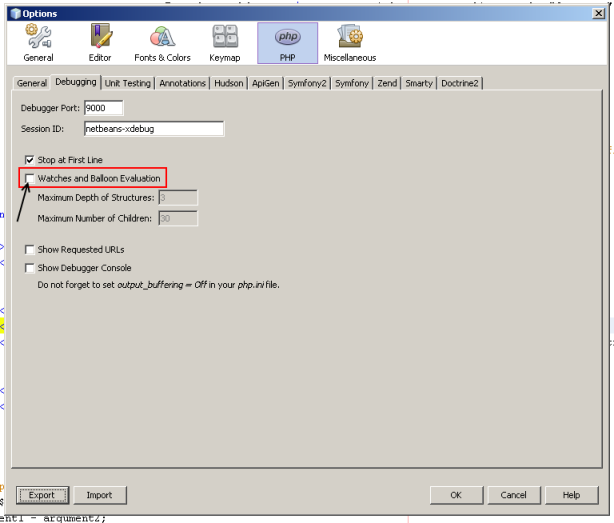Switch to the Annotations tab

pos(181,83)
